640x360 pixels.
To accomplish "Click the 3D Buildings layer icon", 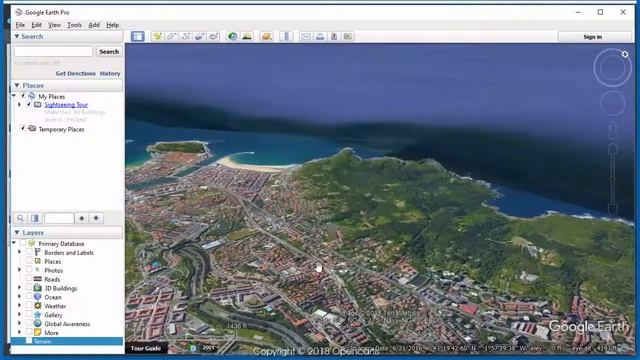I will pos(38,288).
